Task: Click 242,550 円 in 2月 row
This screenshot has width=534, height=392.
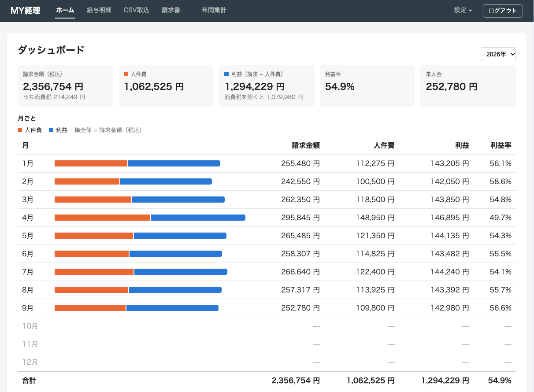Action: click(x=300, y=181)
